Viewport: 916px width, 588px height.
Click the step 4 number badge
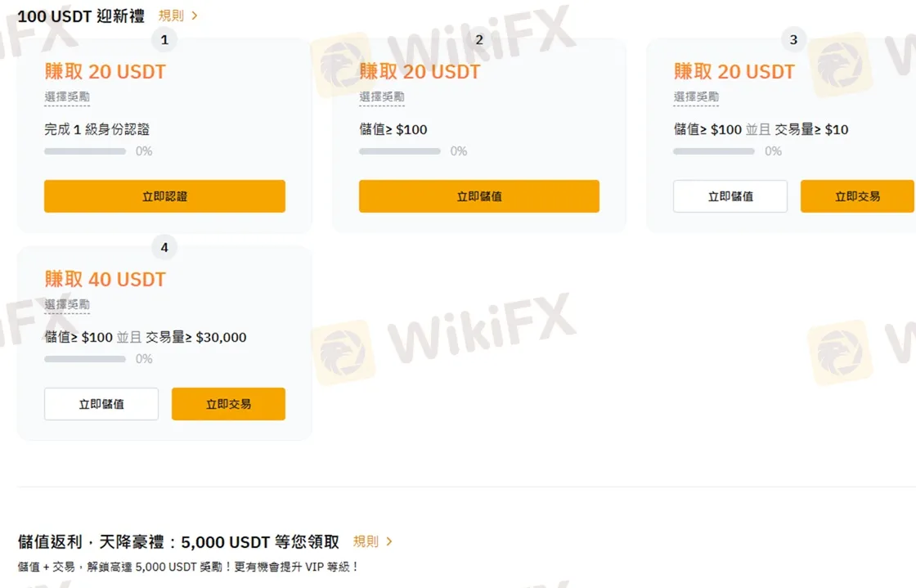pyautogui.click(x=164, y=248)
